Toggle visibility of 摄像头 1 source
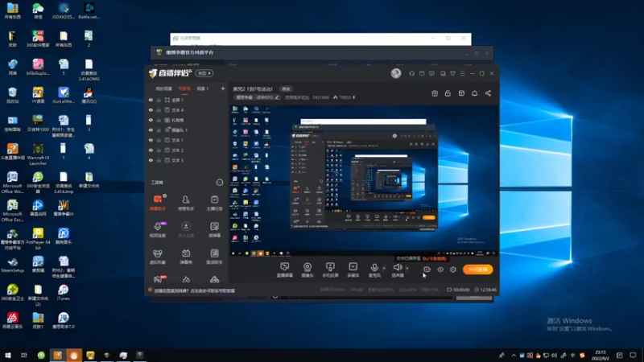The width and height of the screenshot is (644, 362). (151, 130)
